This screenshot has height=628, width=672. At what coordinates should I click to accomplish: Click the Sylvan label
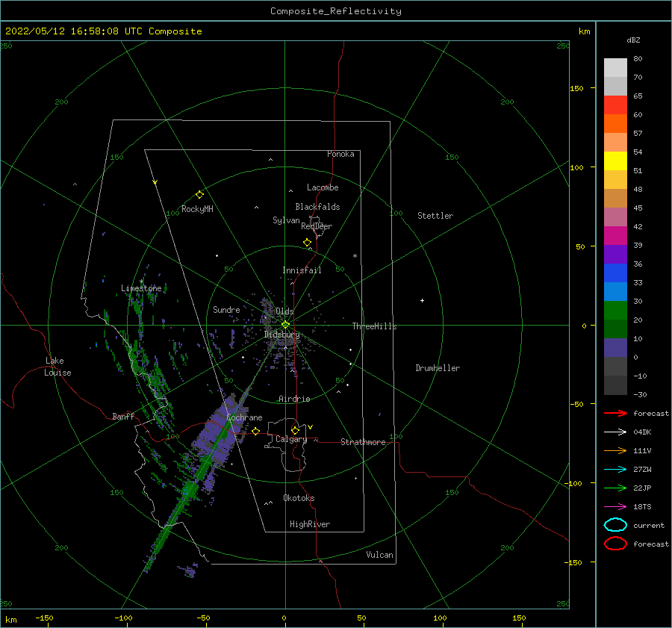pyautogui.click(x=286, y=220)
